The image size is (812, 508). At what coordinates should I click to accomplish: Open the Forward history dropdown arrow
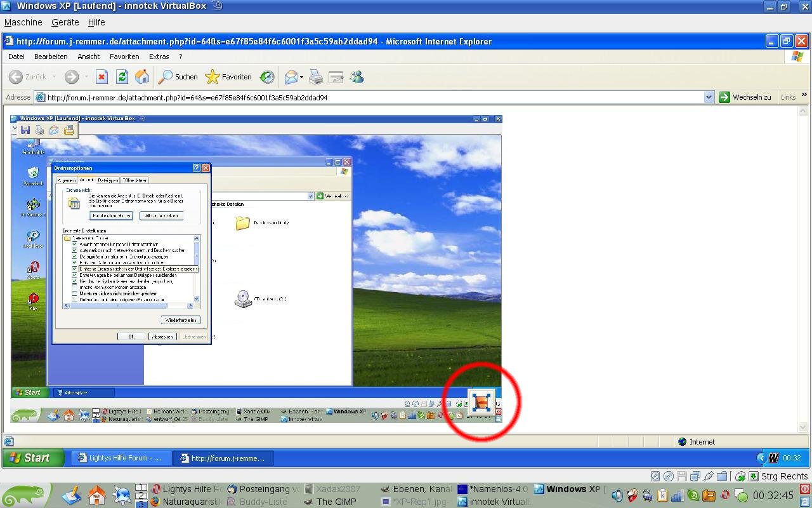86,77
